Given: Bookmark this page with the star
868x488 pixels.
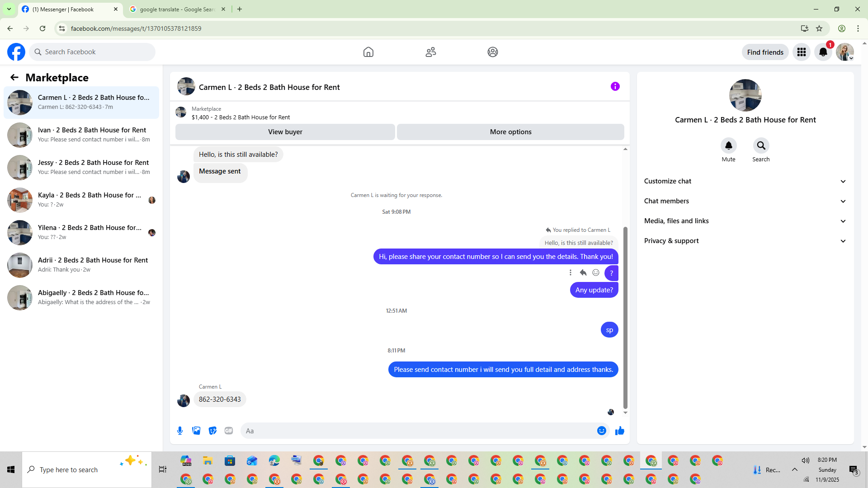Looking at the screenshot, I should [819, 28].
